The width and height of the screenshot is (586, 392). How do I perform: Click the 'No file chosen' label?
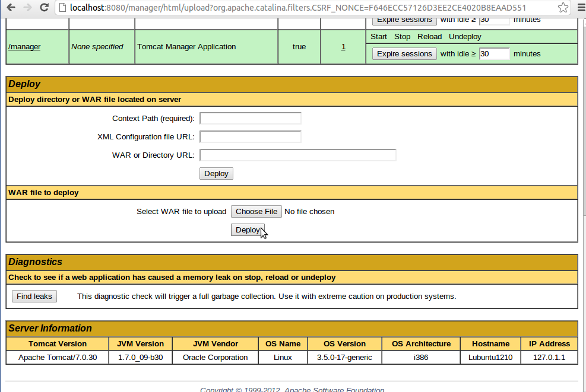[309, 211]
